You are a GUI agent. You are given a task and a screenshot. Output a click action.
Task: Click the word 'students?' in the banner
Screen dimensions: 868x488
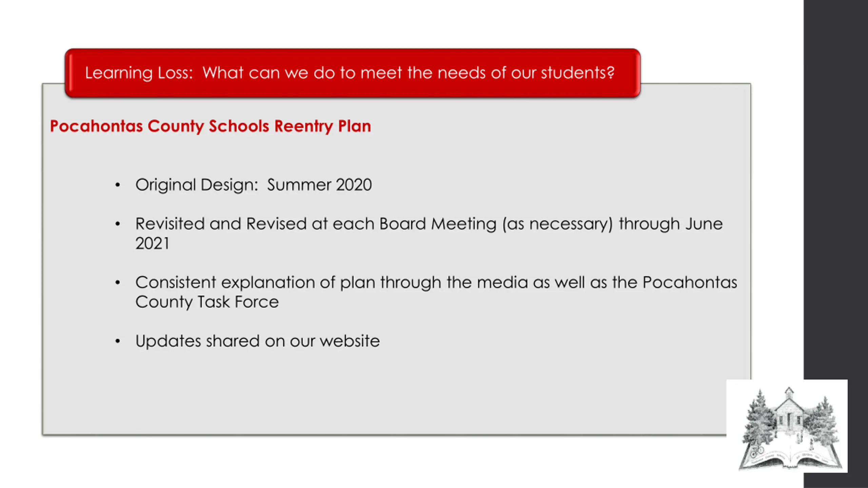(578, 73)
